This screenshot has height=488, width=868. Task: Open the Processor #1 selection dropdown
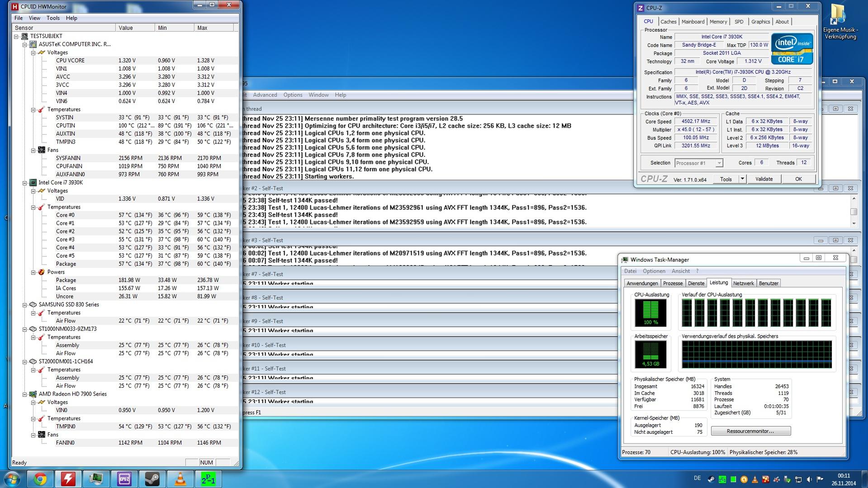699,163
